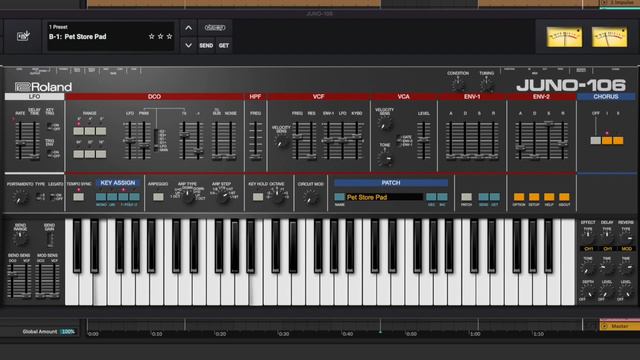Toggle the KEY HOLD button

[258, 197]
